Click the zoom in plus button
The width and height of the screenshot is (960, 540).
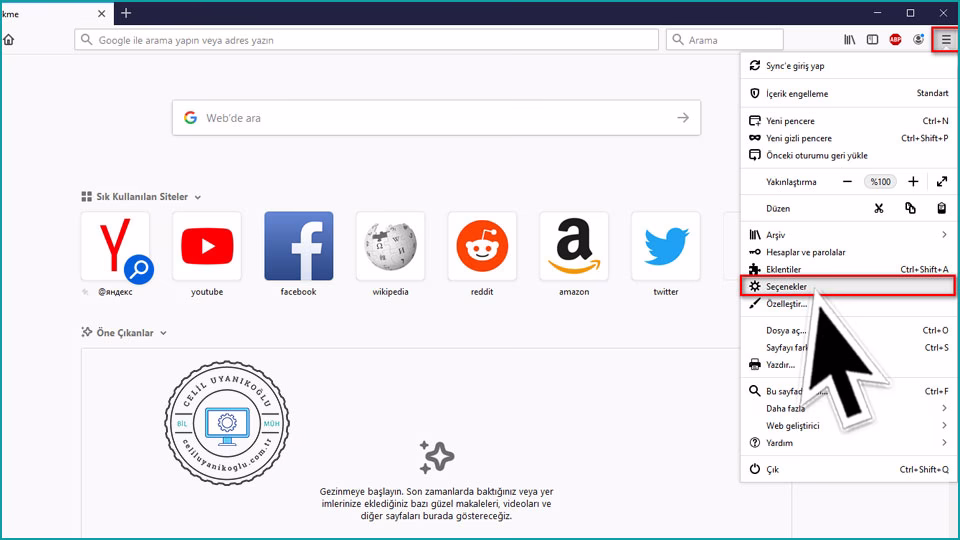point(913,182)
